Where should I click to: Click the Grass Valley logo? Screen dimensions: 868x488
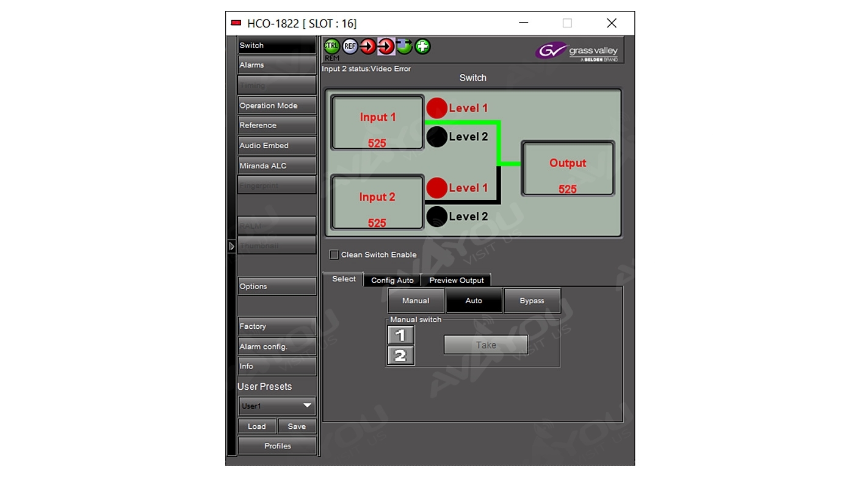point(577,51)
